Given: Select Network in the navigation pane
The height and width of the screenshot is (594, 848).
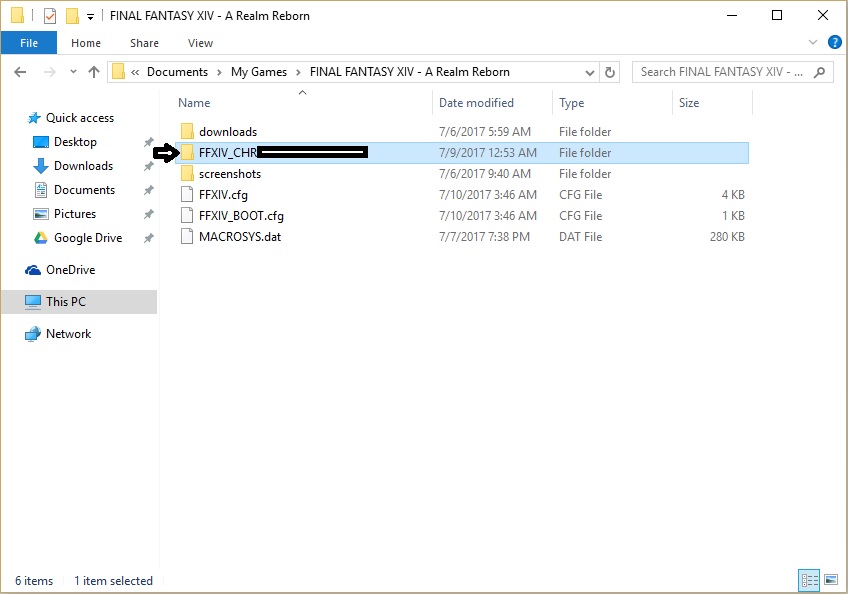Looking at the screenshot, I should pos(69,334).
